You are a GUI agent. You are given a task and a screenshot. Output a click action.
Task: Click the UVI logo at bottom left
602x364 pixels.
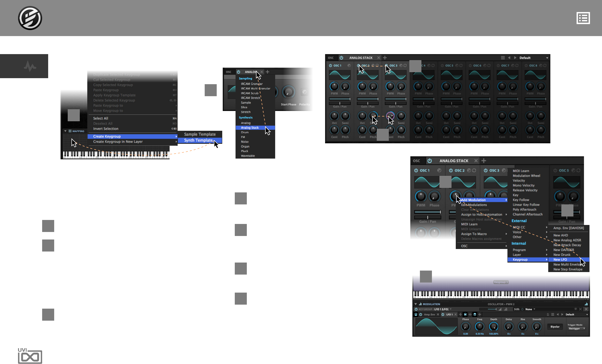[30, 355]
